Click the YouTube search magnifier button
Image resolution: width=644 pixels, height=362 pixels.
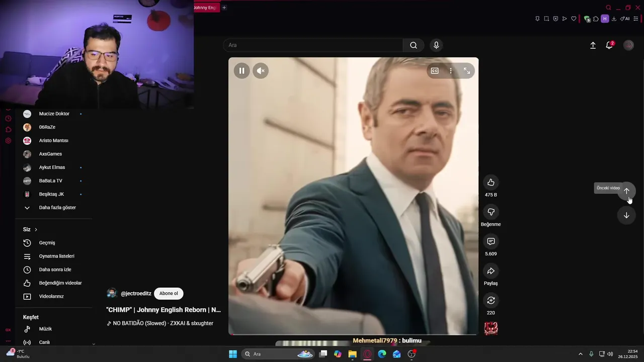[x=414, y=45]
